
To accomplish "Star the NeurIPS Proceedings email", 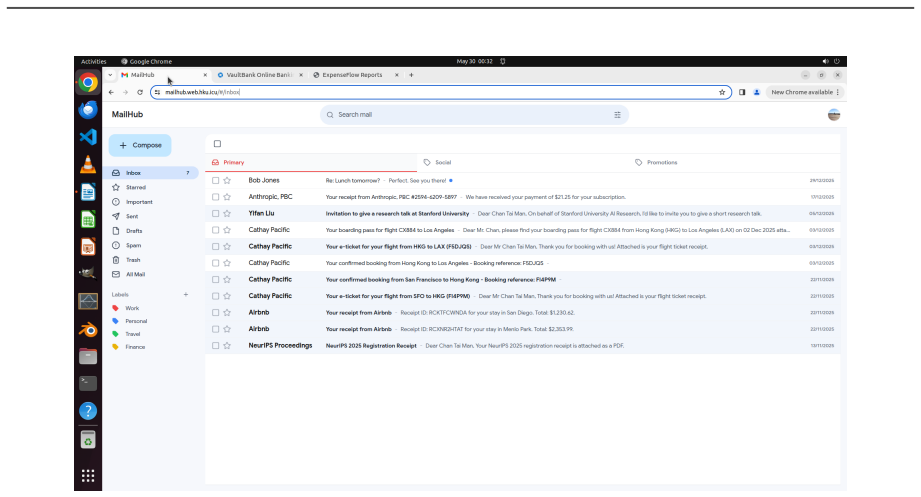I will point(227,345).
